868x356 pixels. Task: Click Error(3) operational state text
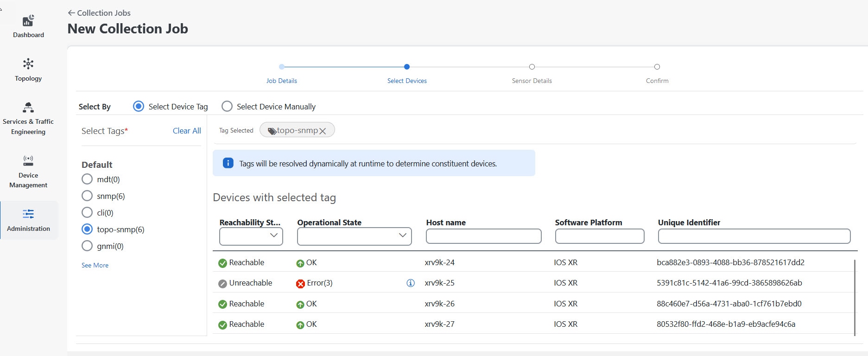pos(320,283)
